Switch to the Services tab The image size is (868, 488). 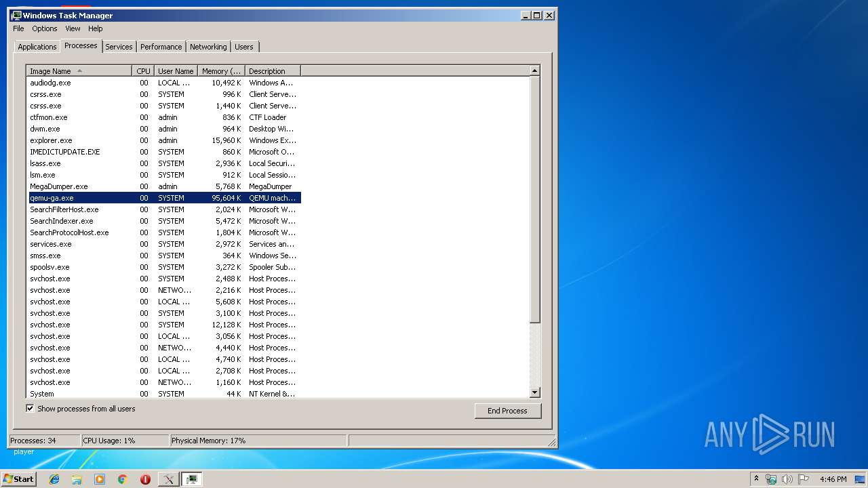119,47
